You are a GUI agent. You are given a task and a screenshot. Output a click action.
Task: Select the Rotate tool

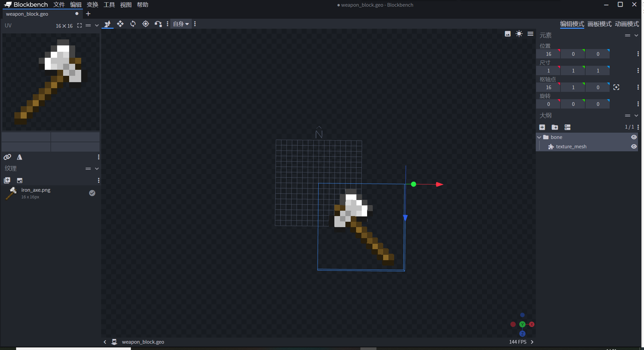133,24
